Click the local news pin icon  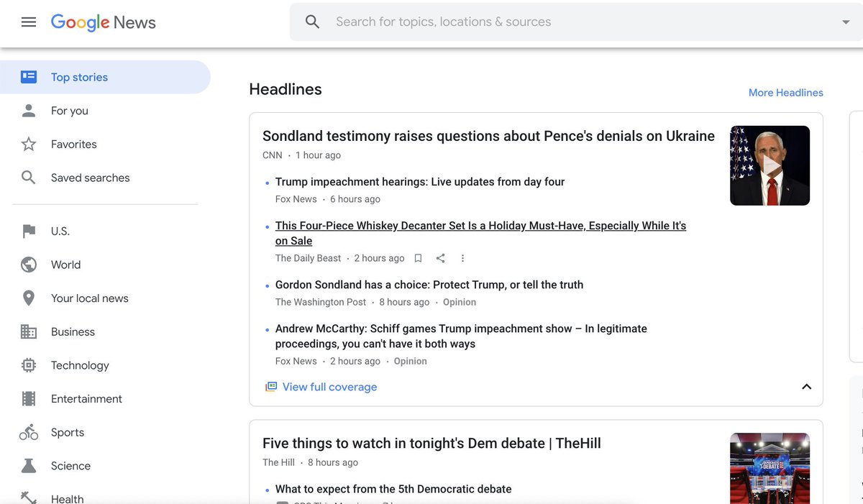click(29, 298)
